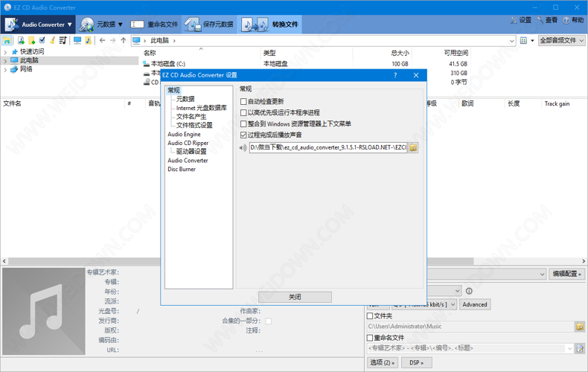Go forward with the right arrow
This screenshot has height=372, width=588.
[113, 40]
